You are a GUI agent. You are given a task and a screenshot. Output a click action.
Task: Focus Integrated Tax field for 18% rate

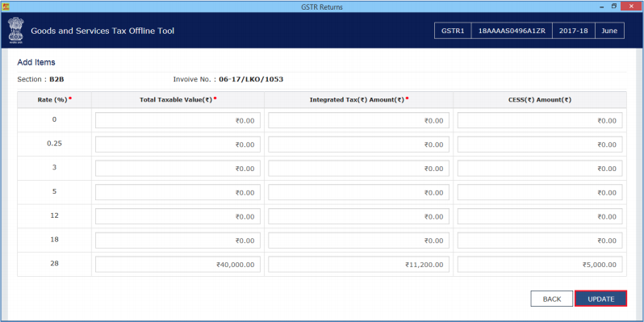(358, 240)
